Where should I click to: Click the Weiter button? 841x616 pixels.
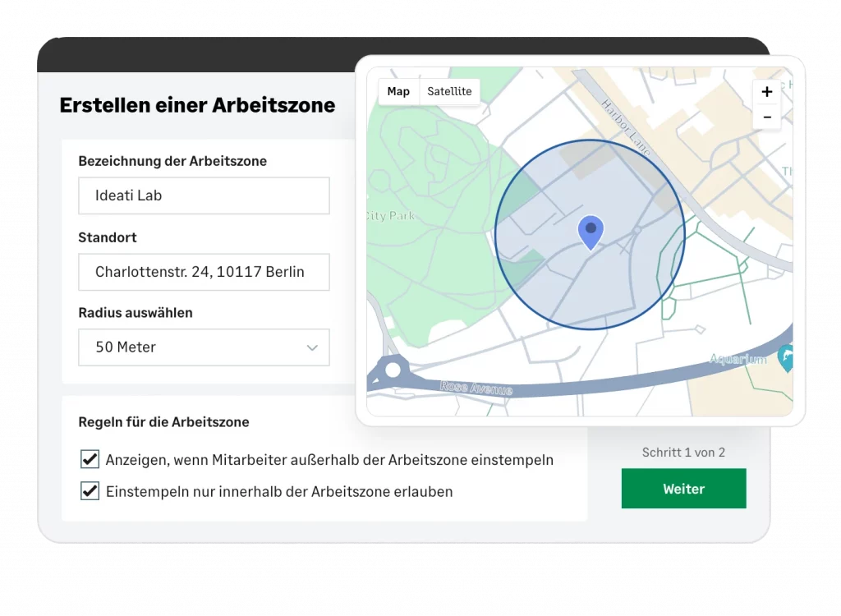pyautogui.click(x=683, y=489)
